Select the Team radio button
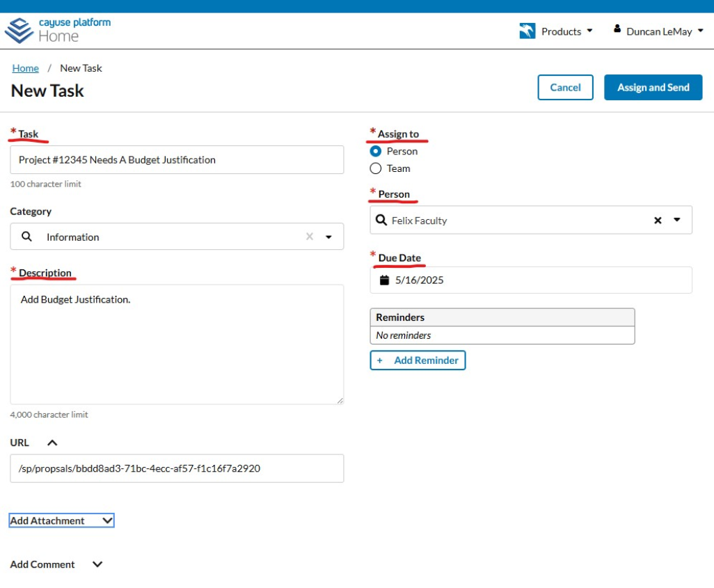714x588 pixels. 376,168
